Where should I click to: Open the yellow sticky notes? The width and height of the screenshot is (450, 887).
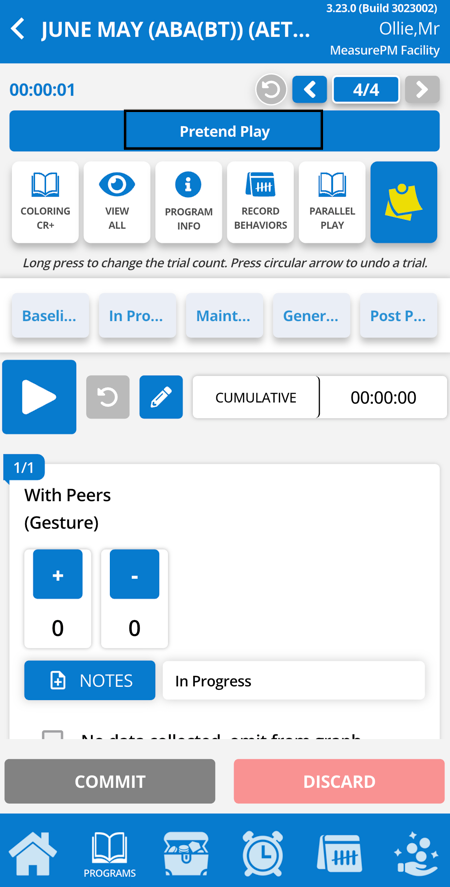point(404,203)
